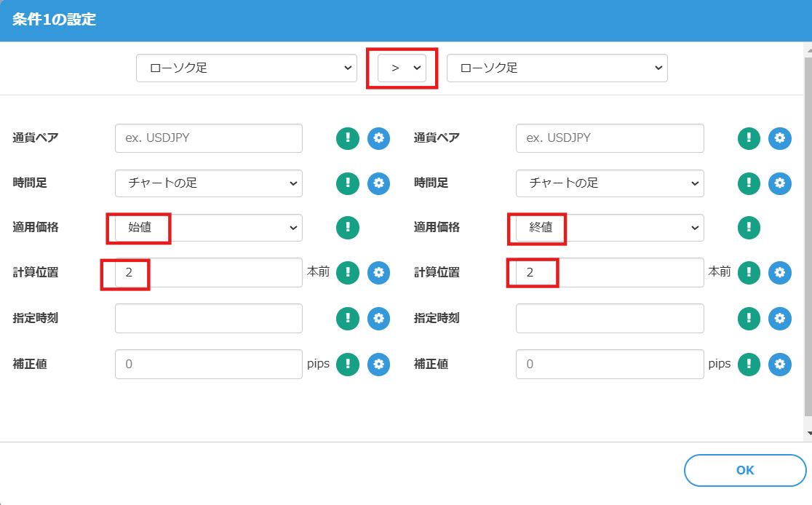The height and width of the screenshot is (505, 812).
Task: Click left 補正値 blue gear icon
Action: tap(378, 364)
